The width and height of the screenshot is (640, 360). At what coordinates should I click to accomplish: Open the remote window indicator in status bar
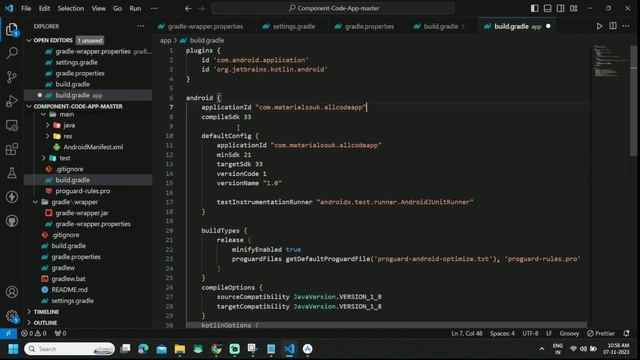(x=8, y=333)
